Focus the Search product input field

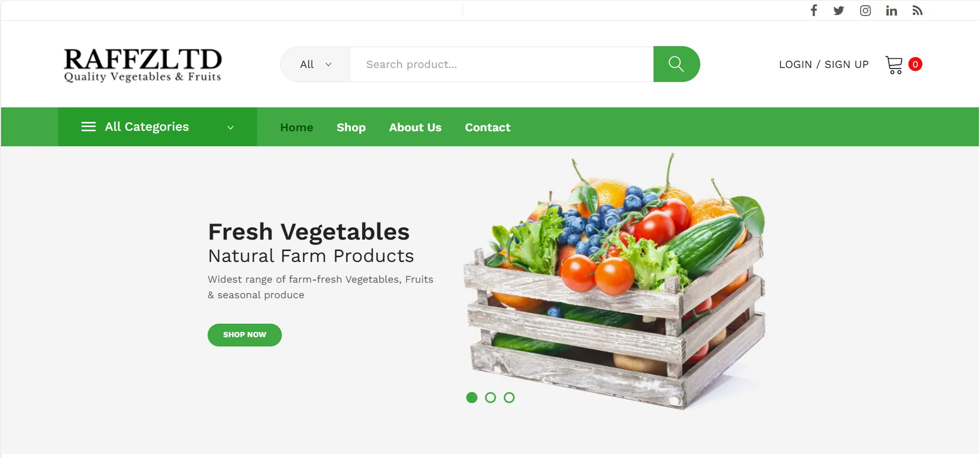click(x=502, y=64)
